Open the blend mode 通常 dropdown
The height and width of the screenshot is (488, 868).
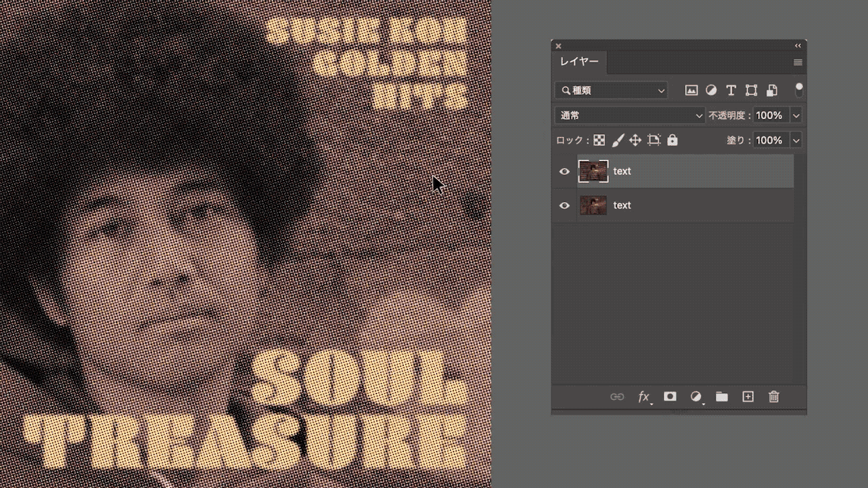pos(631,116)
